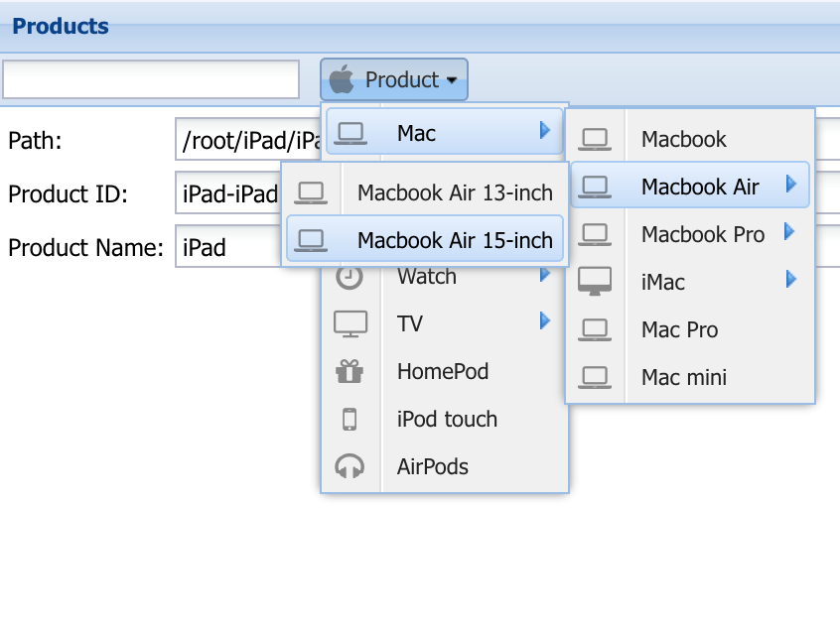Click the search field left of Product
Screen dimensions: 840x633
click(x=151, y=79)
